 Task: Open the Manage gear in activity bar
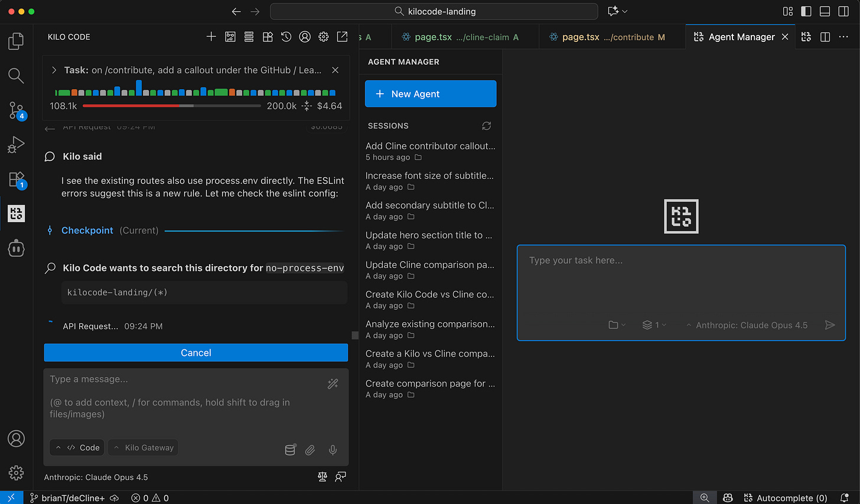point(16,473)
